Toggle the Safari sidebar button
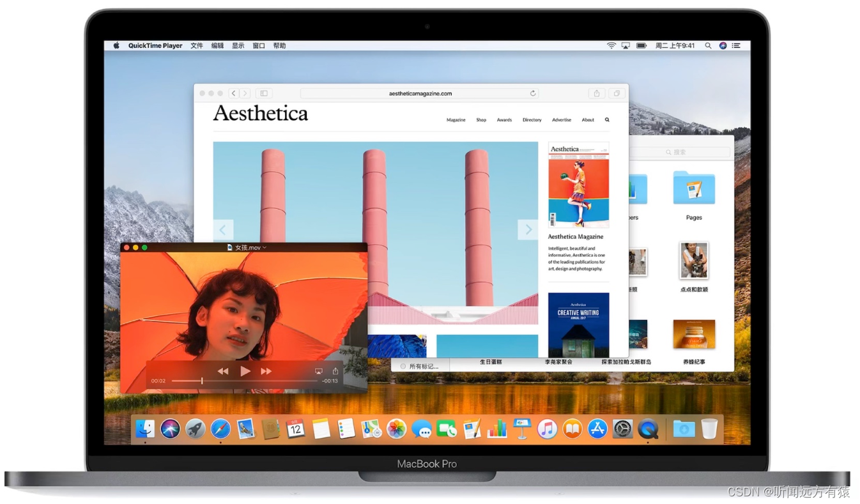This screenshot has width=860, height=504. click(x=265, y=93)
